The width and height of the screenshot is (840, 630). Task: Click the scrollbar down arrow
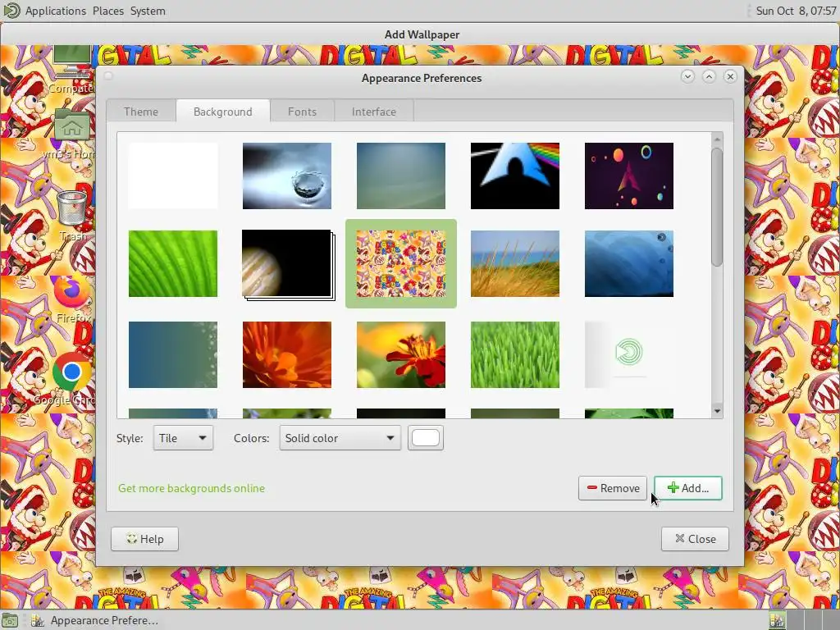tap(717, 411)
